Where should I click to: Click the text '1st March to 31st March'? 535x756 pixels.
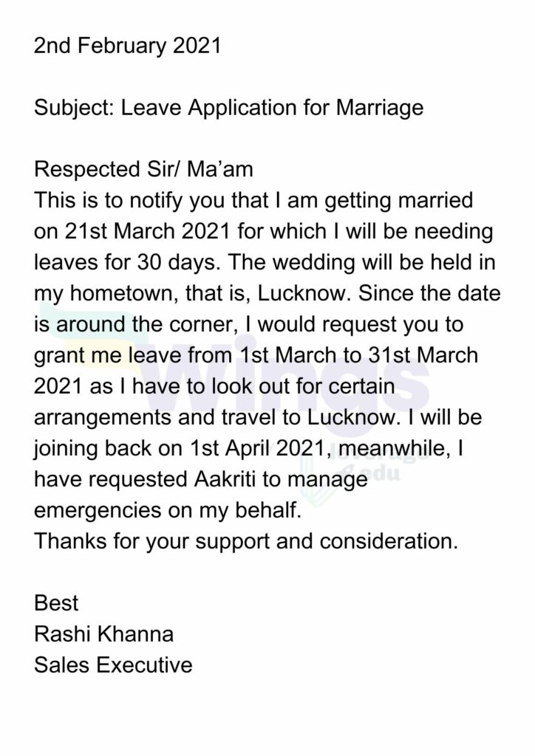(358, 355)
